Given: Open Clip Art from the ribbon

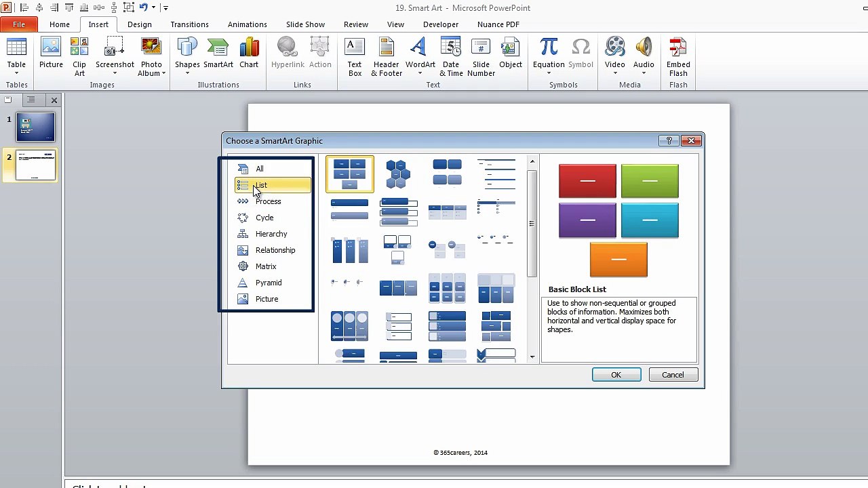Looking at the screenshot, I should coord(79,49).
